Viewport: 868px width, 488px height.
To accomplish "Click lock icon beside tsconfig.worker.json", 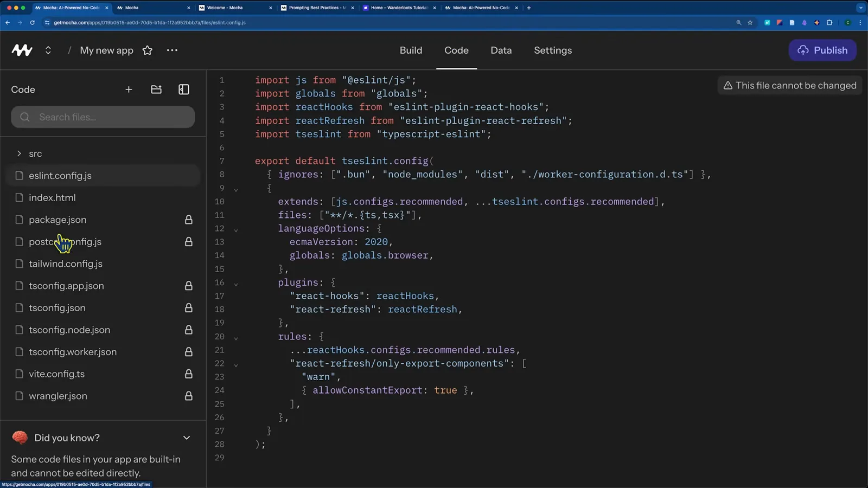I will click(x=189, y=352).
